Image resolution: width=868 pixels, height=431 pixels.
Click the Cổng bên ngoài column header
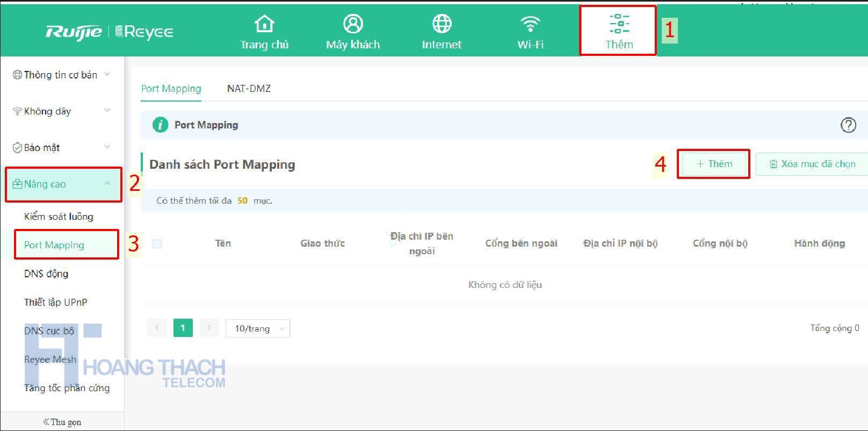pyautogui.click(x=521, y=243)
